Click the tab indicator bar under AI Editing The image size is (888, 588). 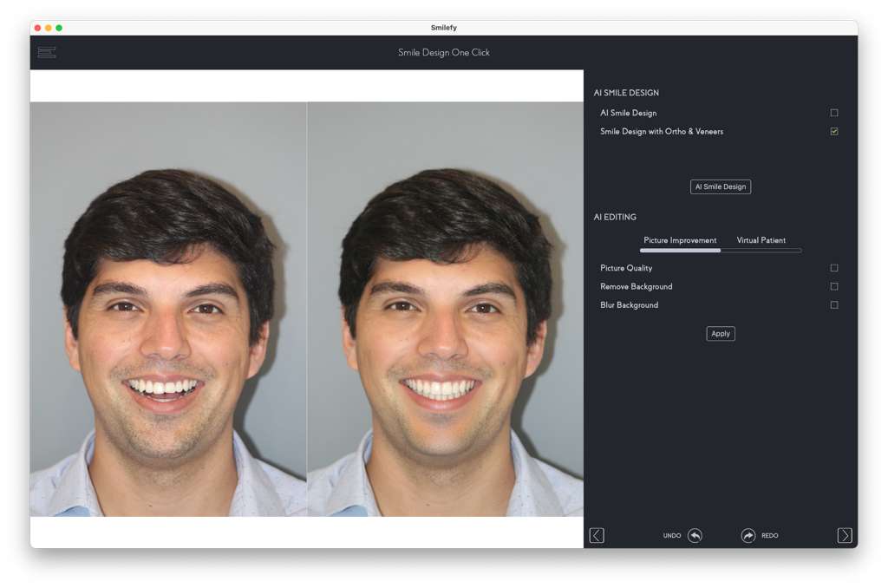coord(721,251)
